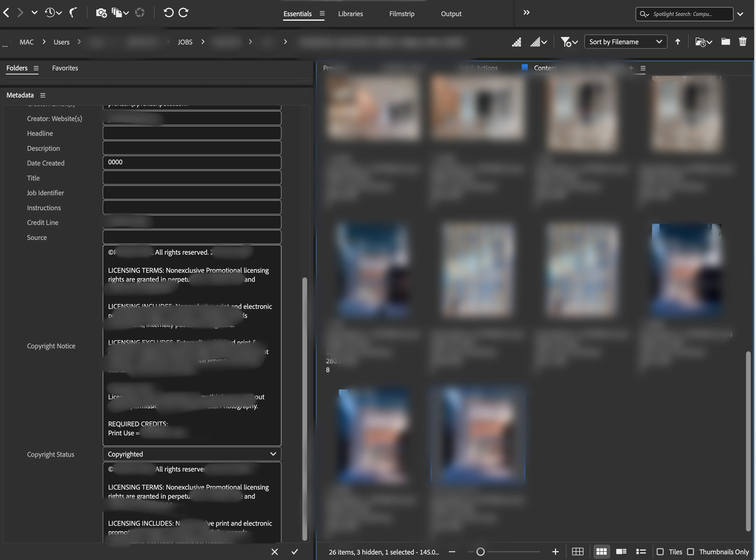Open the Favorites panel tab
This screenshot has width=756, height=560.
pyautogui.click(x=65, y=68)
